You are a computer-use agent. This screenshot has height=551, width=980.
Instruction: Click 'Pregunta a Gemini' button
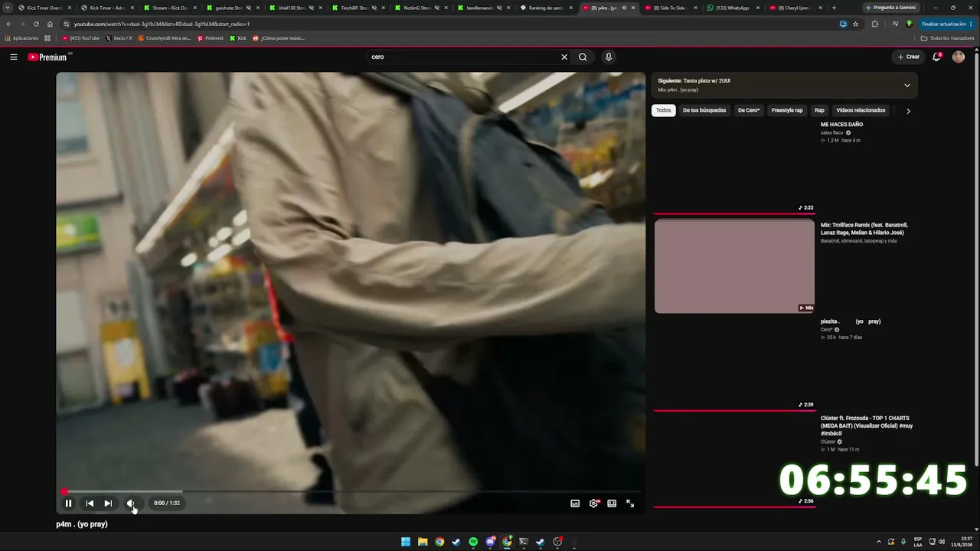(x=890, y=8)
